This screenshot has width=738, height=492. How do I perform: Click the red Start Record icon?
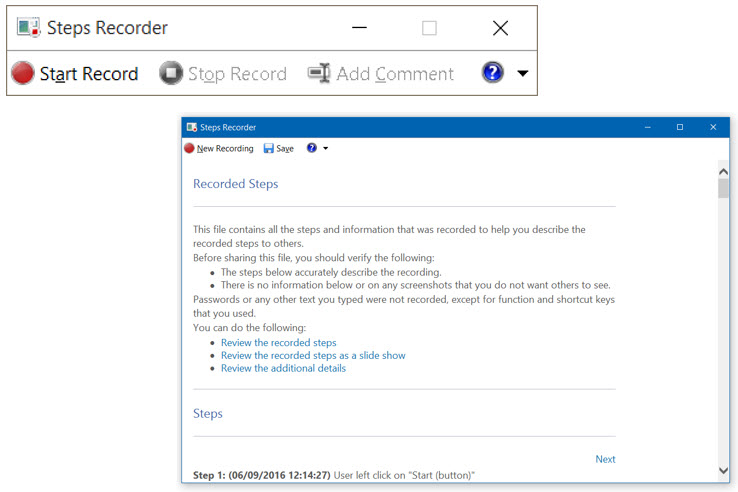(x=23, y=73)
